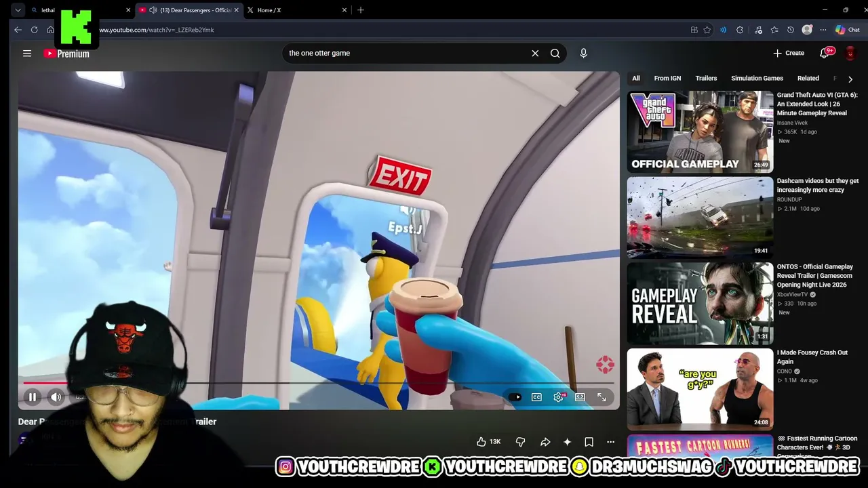Image resolution: width=868 pixels, height=488 pixels.
Task: Open a new browser tab
Action: point(361,10)
